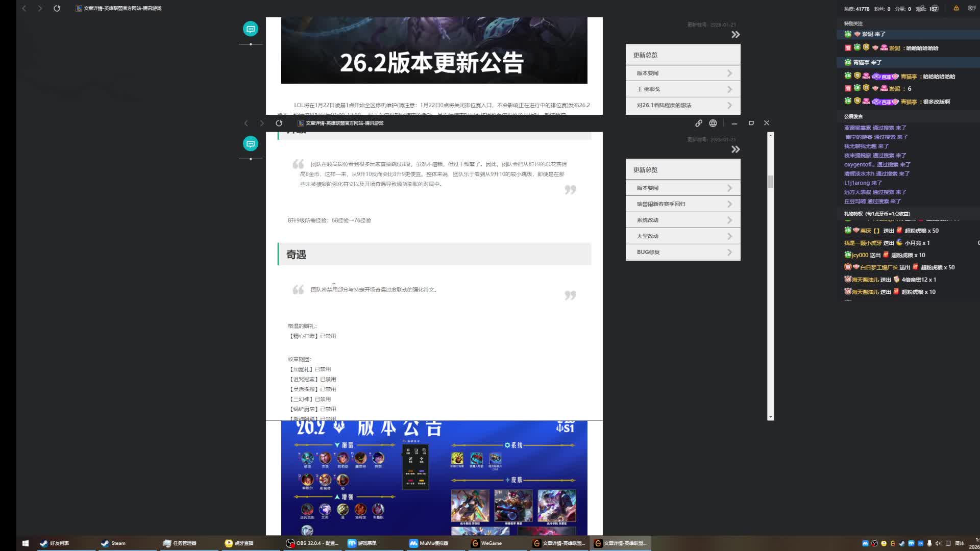Click the copy link chain icon
The width and height of the screenshot is (980, 551).
(x=698, y=123)
